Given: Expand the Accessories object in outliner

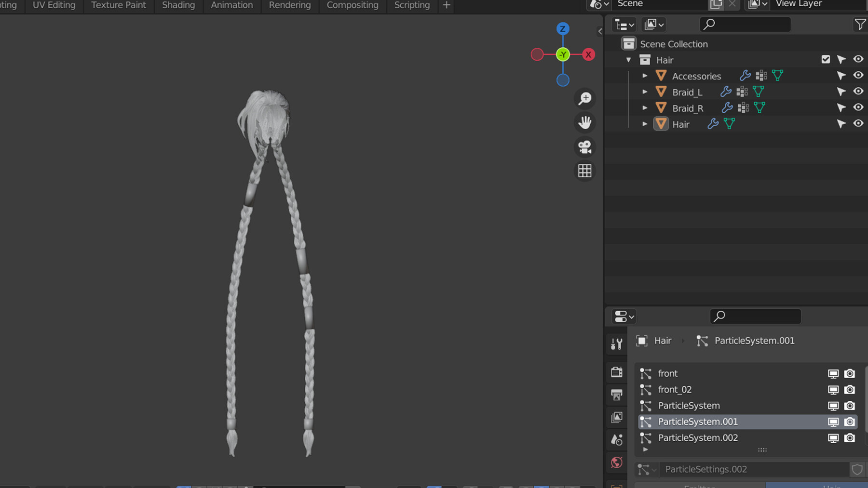Looking at the screenshot, I should click(x=645, y=76).
